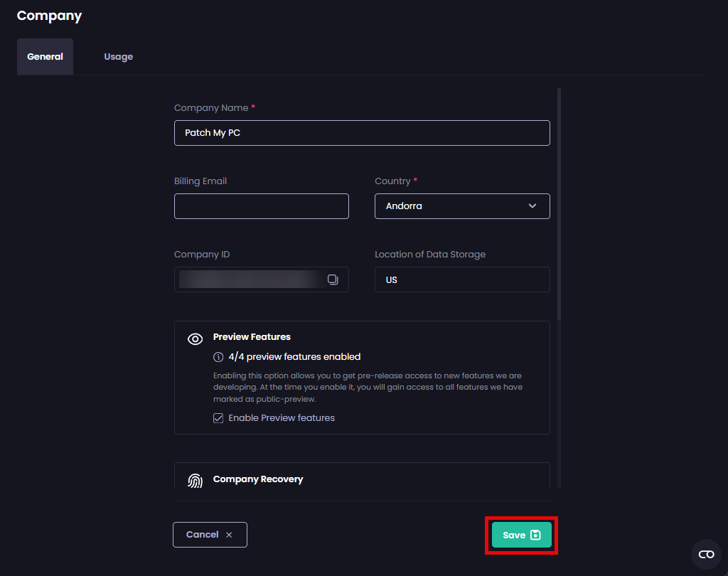The width and height of the screenshot is (728, 576).
Task: Open the floating widget icon in the bottom-right corner
Action: [x=706, y=555]
